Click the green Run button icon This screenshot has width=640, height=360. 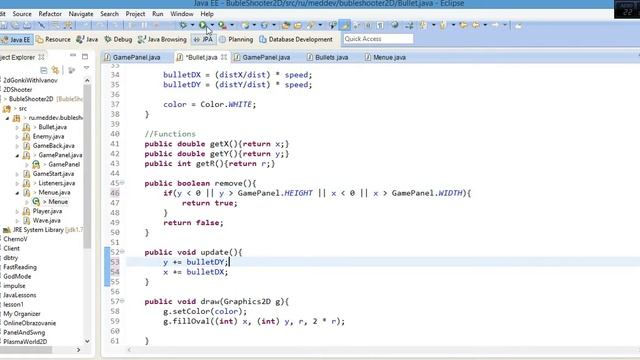click(x=202, y=25)
